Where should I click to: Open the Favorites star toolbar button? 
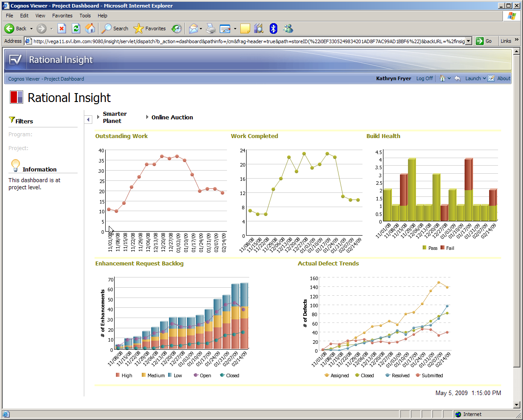coord(149,29)
